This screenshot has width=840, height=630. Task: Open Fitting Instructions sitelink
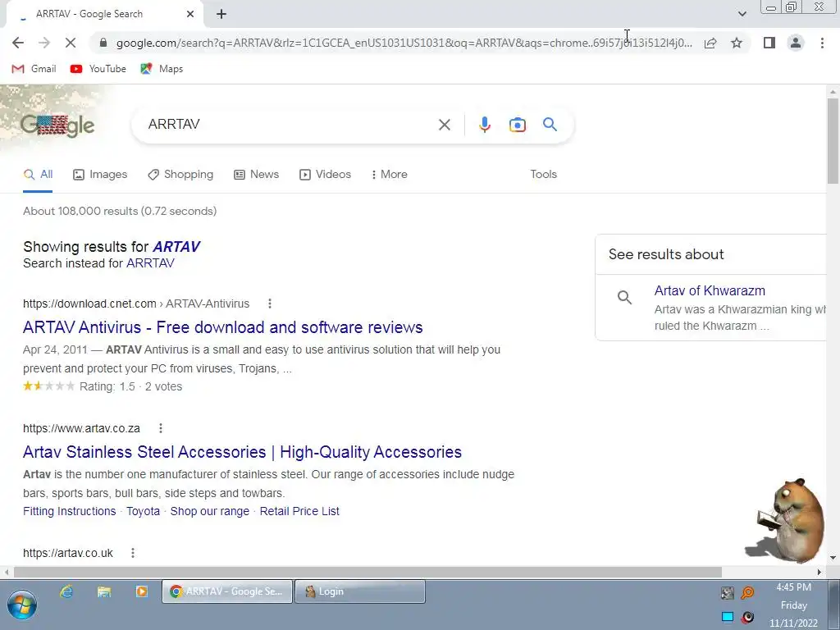(69, 511)
